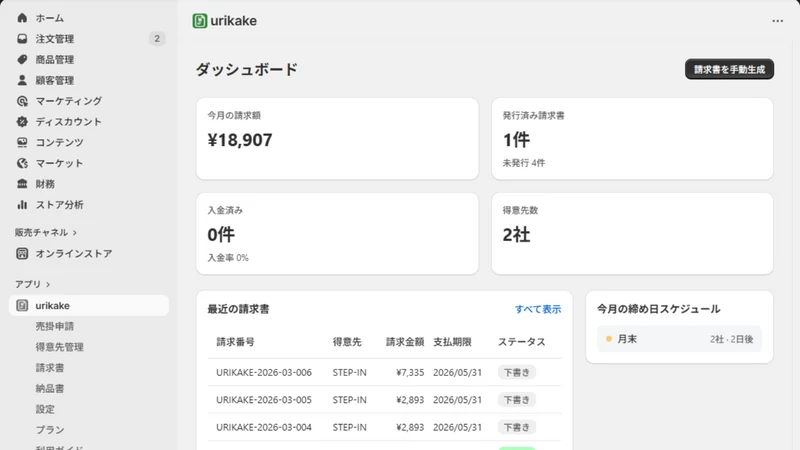The height and width of the screenshot is (450, 800).
Task: Click the 下書き status of invoice 004
Action: tap(517, 427)
